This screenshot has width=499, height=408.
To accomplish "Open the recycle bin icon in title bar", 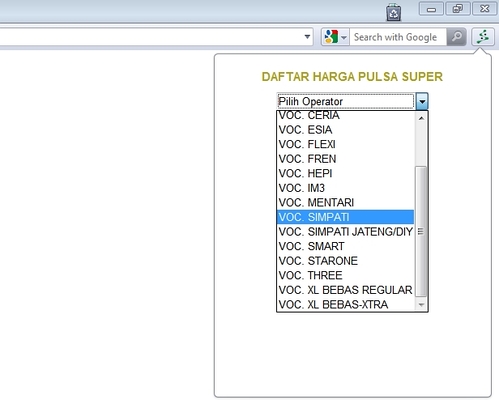I will click(x=393, y=12).
